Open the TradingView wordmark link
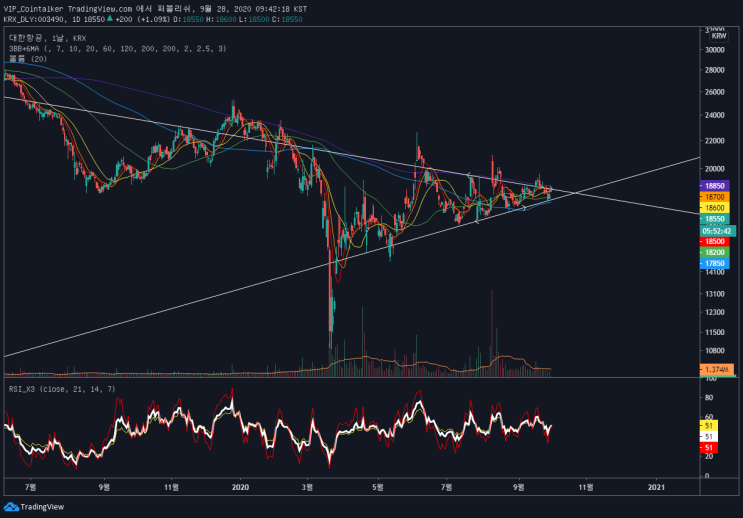The image size is (743, 518). pos(42,507)
